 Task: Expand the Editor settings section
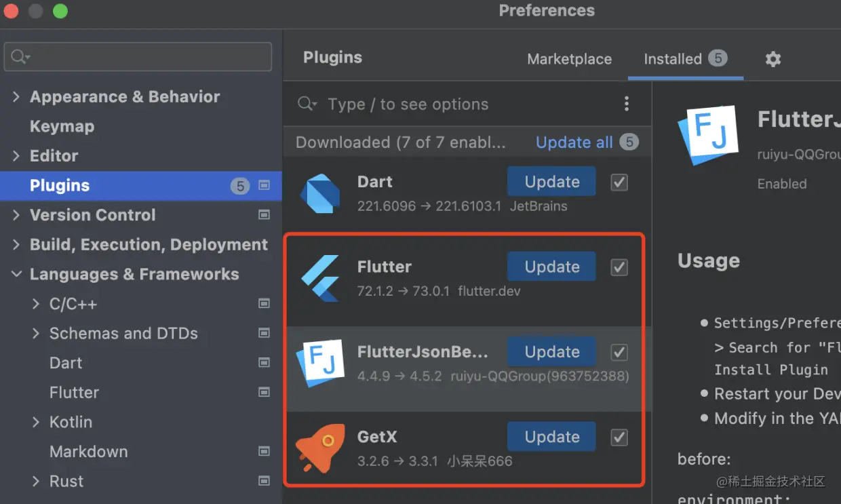tap(16, 156)
